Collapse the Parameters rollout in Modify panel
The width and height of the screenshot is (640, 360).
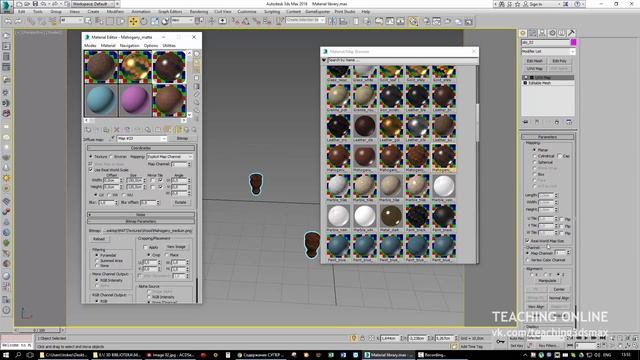coord(547,137)
